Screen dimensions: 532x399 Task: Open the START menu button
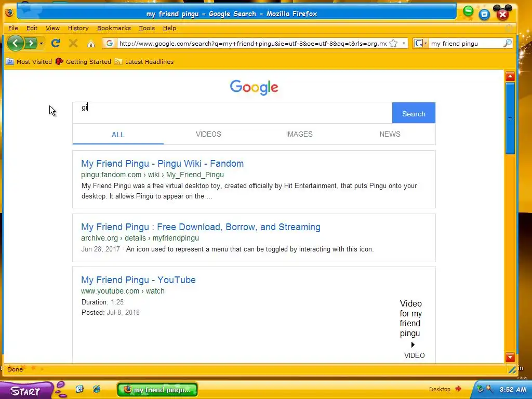26,390
